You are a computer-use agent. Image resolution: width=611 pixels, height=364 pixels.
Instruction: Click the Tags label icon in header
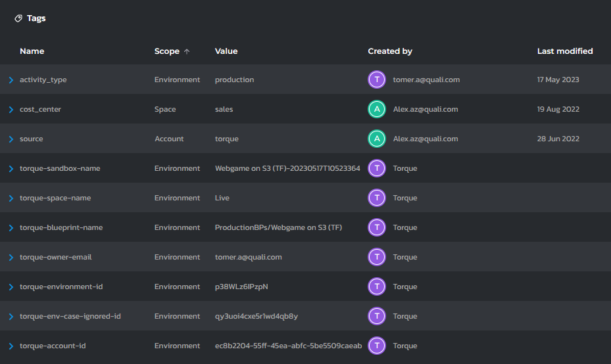[x=18, y=18]
